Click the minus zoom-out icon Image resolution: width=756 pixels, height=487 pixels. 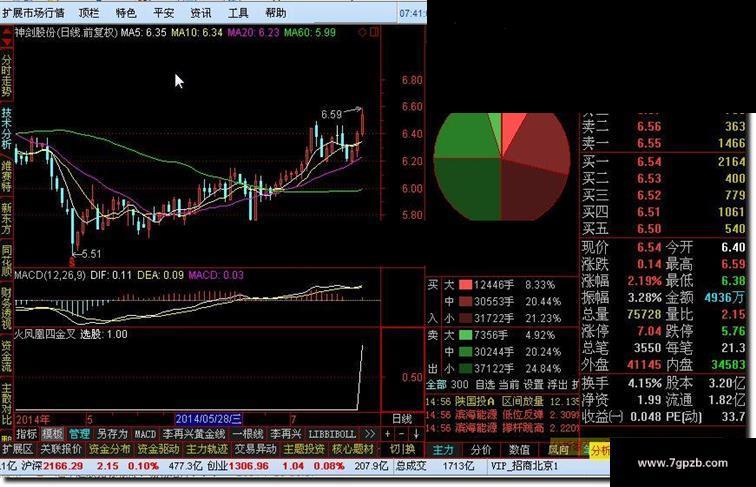click(401, 434)
